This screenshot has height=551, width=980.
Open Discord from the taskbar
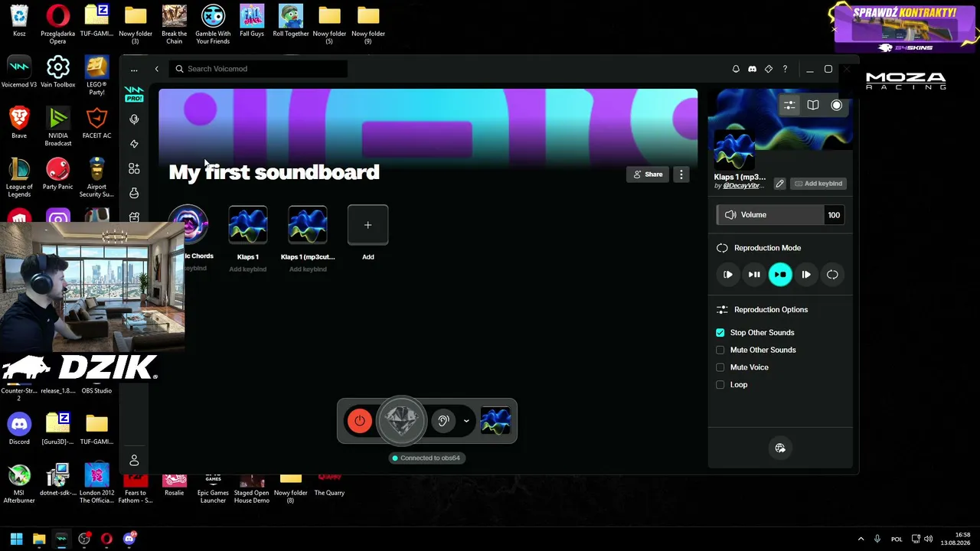coord(129,539)
